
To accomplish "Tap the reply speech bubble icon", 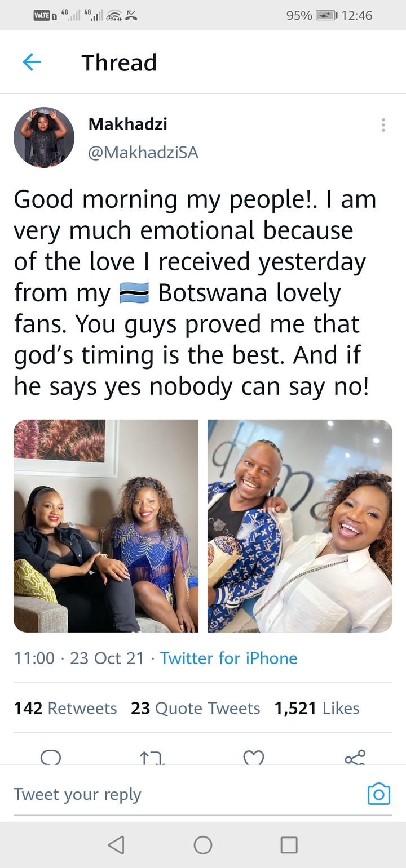I will click(x=51, y=758).
